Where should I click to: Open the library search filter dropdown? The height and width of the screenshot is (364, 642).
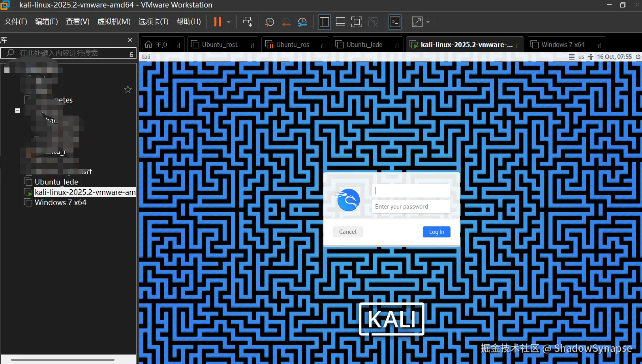click(x=132, y=54)
